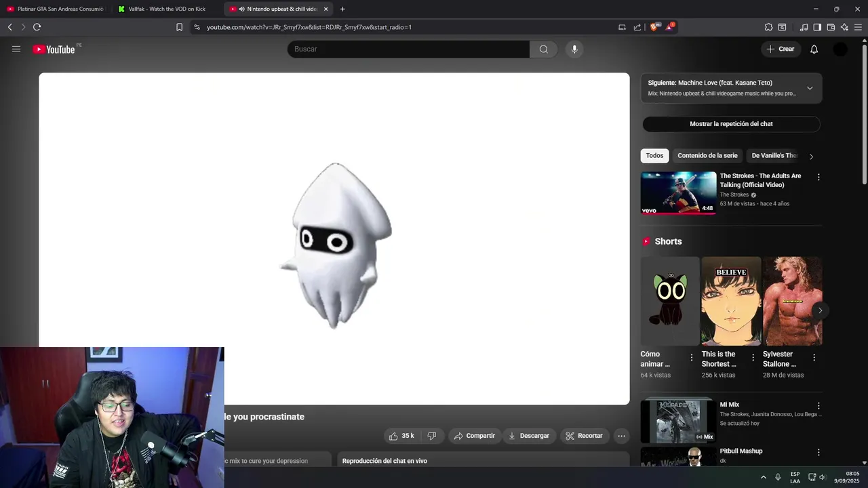The image size is (868, 488).
Task: Click the Recortar clip button
Action: pos(584,436)
